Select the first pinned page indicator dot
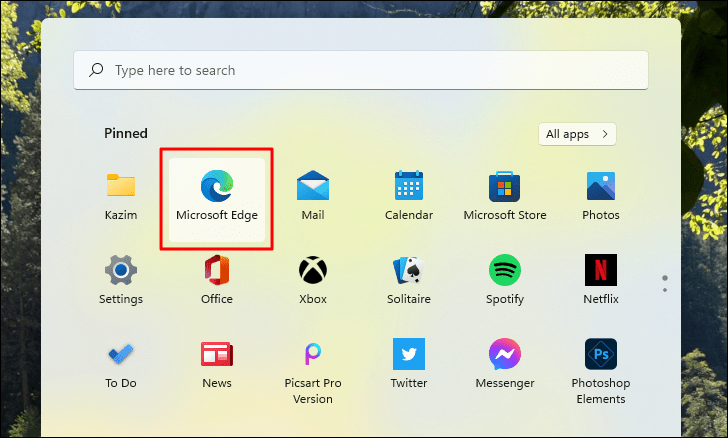Image resolution: width=728 pixels, height=438 pixels. 665,278
